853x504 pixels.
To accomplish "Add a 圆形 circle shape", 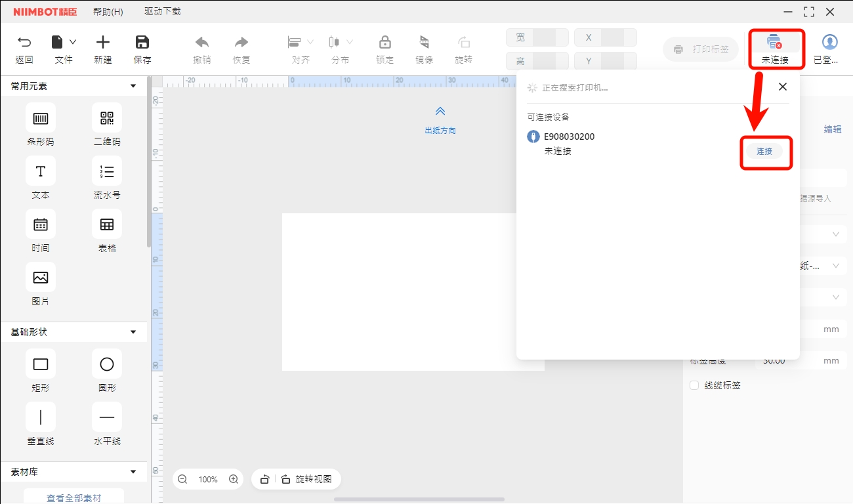I will (107, 364).
